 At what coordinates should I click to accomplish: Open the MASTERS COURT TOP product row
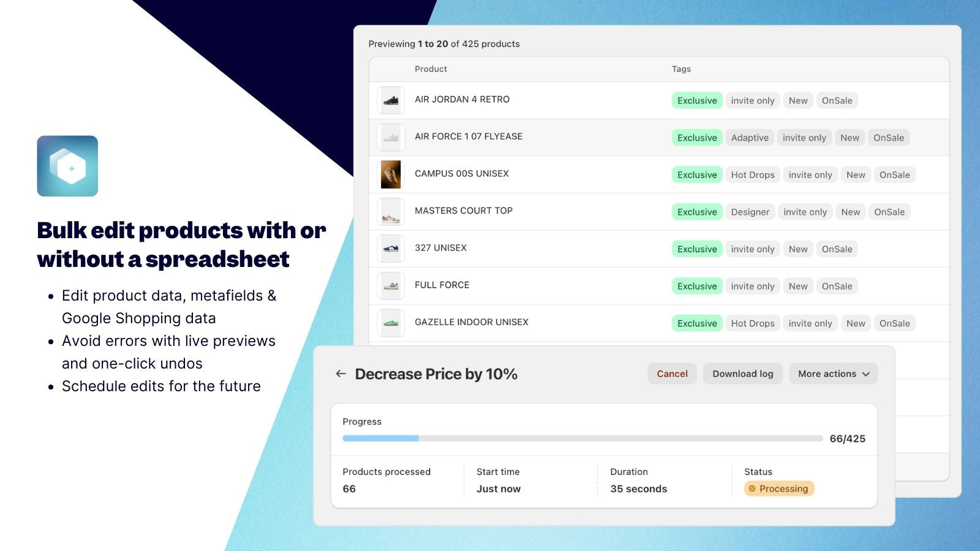pyautogui.click(x=464, y=211)
